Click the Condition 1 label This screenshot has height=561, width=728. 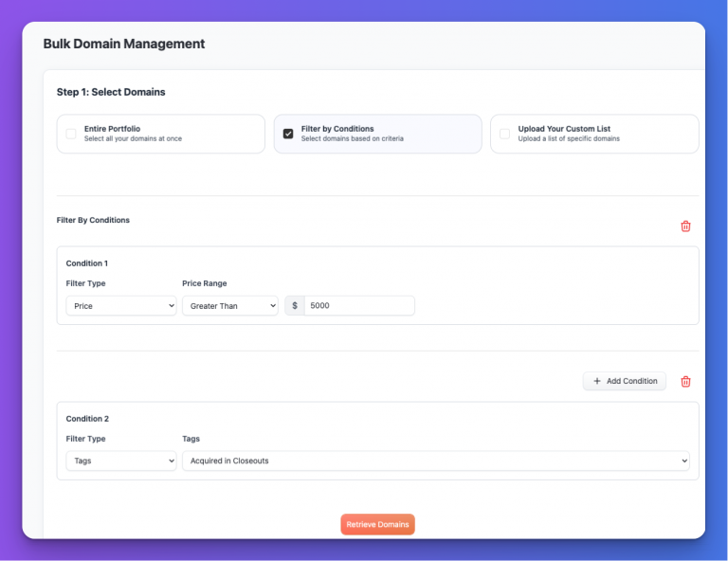click(87, 263)
